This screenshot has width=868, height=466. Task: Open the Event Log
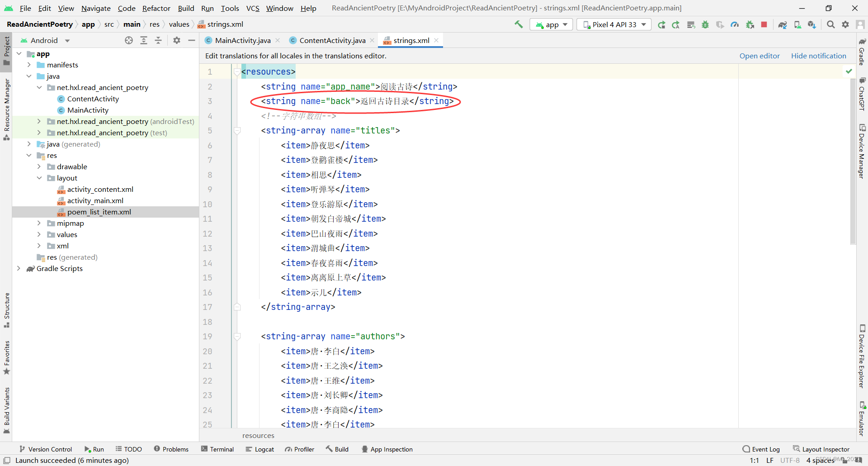point(761,449)
